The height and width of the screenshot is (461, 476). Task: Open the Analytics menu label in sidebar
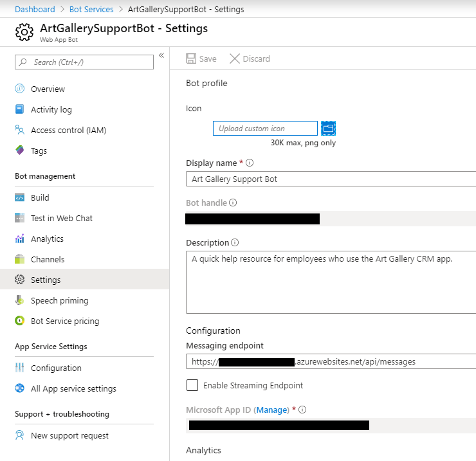click(47, 239)
